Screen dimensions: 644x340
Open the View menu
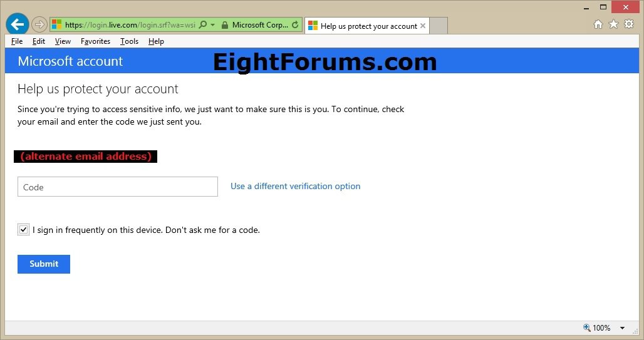click(x=63, y=41)
